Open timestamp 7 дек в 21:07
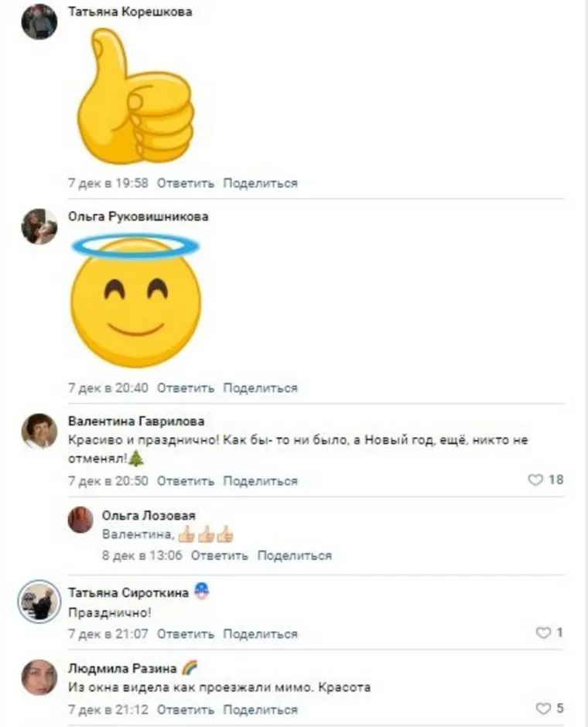This screenshot has width=588, height=727. (108, 634)
